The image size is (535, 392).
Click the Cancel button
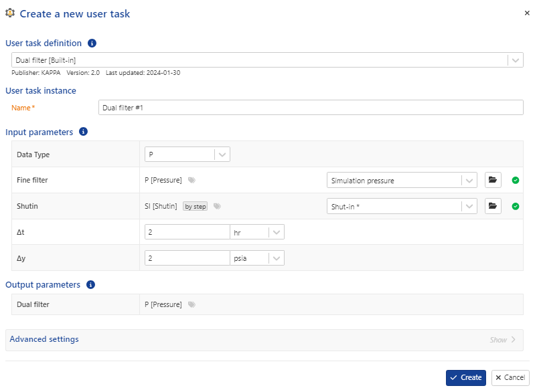pos(510,378)
